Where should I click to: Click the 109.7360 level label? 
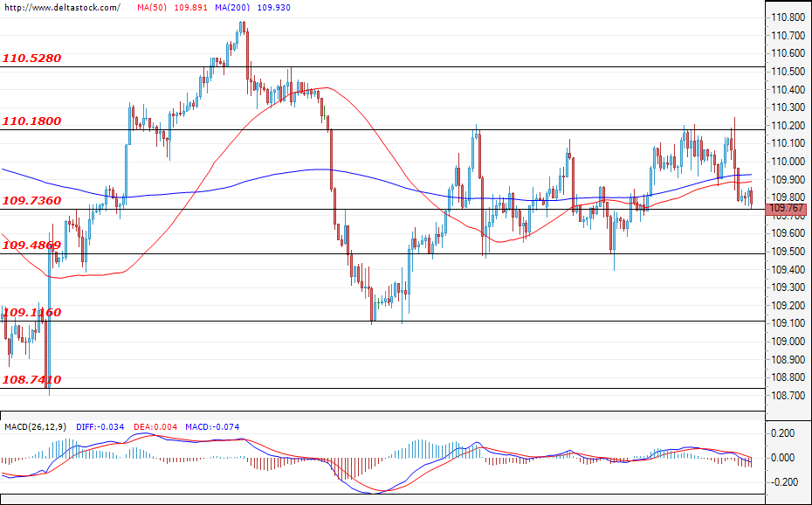[x=31, y=200]
